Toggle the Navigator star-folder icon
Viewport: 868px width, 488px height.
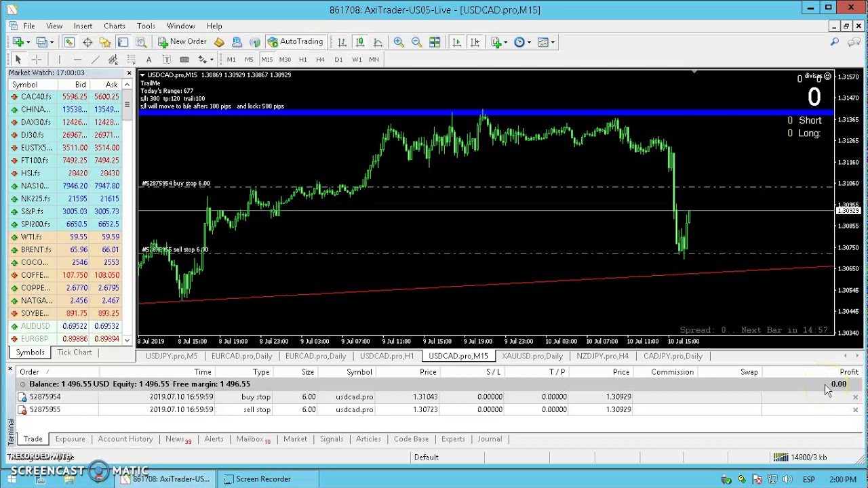tap(105, 42)
